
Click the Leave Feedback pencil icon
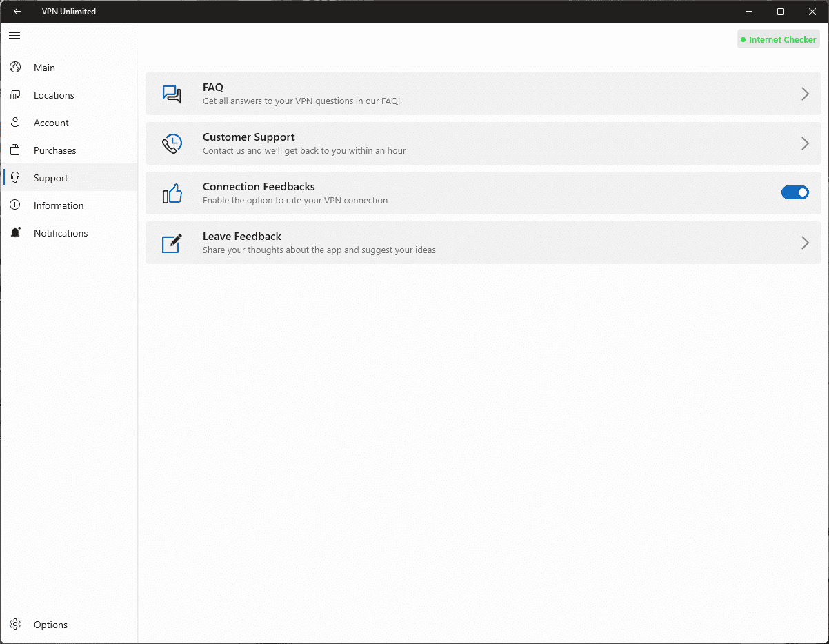[172, 243]
